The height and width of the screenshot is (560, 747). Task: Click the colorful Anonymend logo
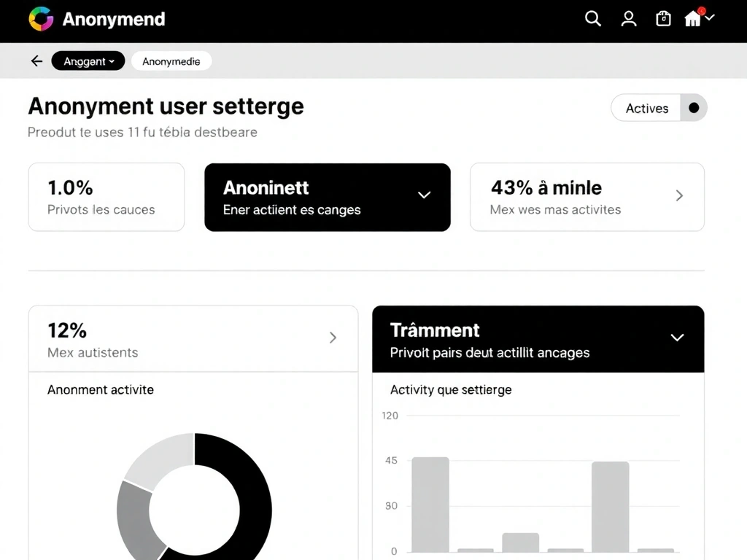(x=42, y=19)
